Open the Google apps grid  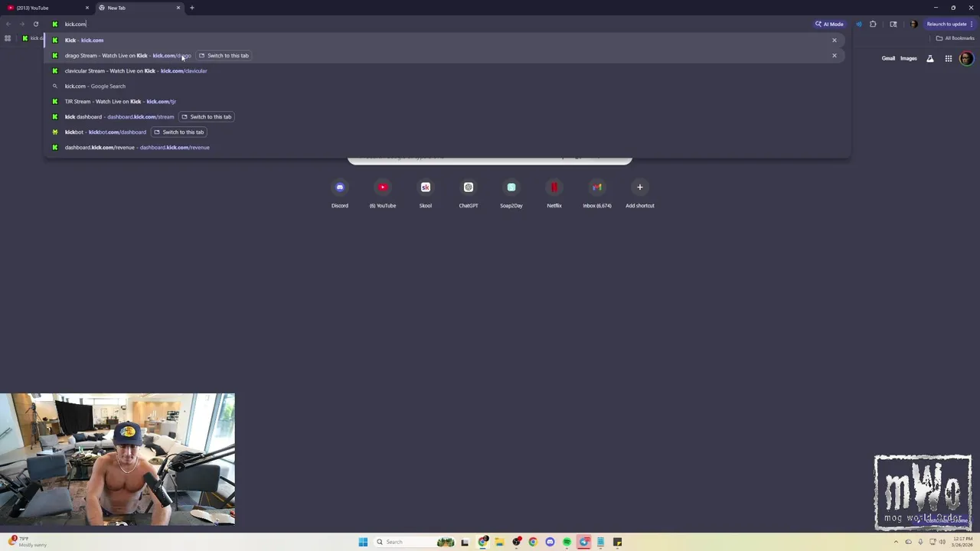pos(949,58)
